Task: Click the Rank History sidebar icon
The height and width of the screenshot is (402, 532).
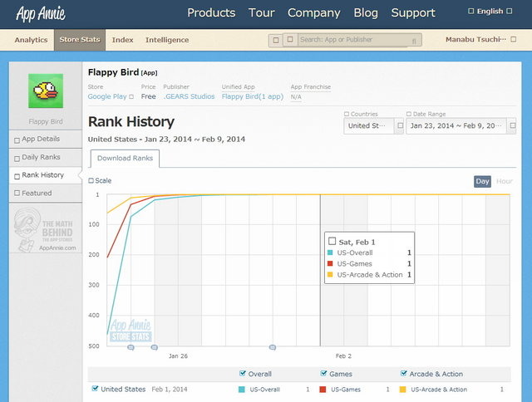Action: point(17,176)
